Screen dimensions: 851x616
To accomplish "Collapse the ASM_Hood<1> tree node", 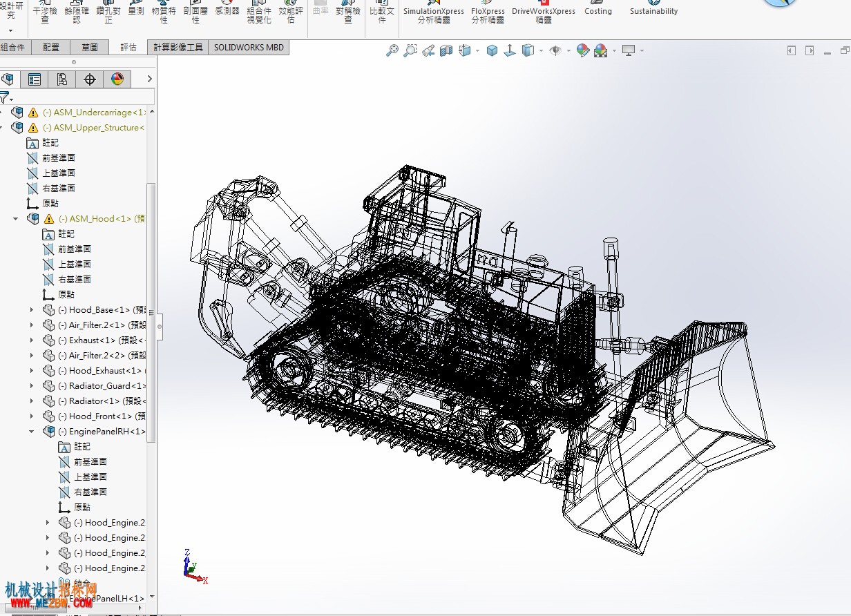I will pyautogui.click(x=16, y=218).
